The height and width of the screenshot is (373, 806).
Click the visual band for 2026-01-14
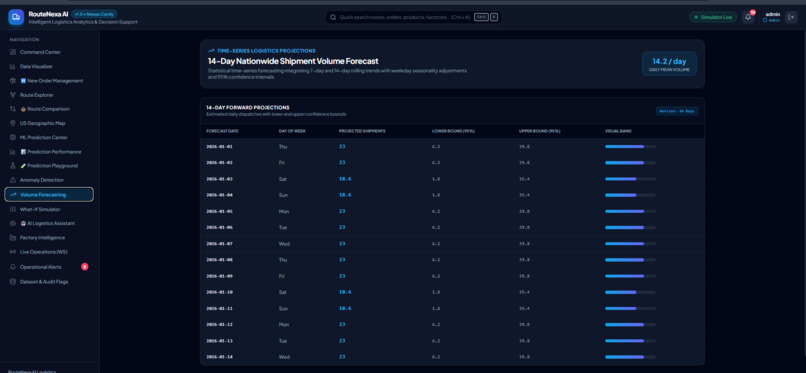[630, 357]
